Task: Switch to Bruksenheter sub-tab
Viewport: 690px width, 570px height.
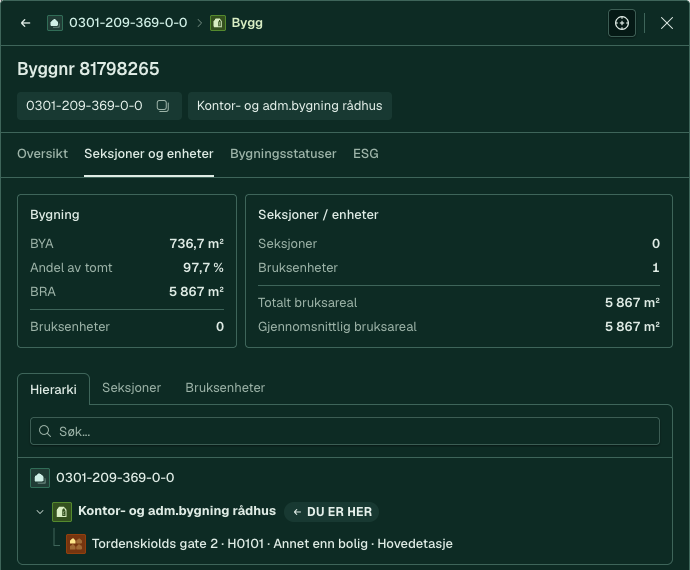Action: (x=225, y=388)
